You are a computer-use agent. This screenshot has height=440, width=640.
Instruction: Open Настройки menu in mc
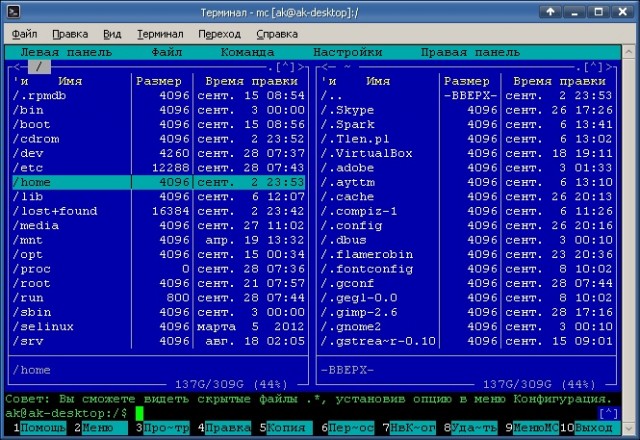pos(347,52)
